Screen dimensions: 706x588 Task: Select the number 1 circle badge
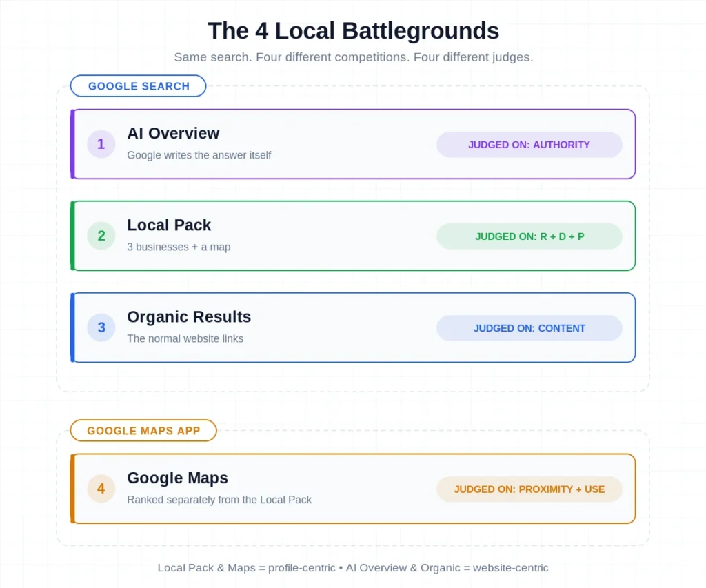[101, 144]
